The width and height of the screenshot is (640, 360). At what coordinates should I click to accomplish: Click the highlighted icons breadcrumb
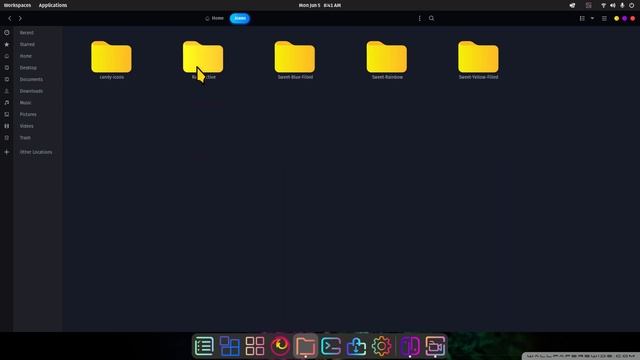pyautogui.click(x=240, y=18)
